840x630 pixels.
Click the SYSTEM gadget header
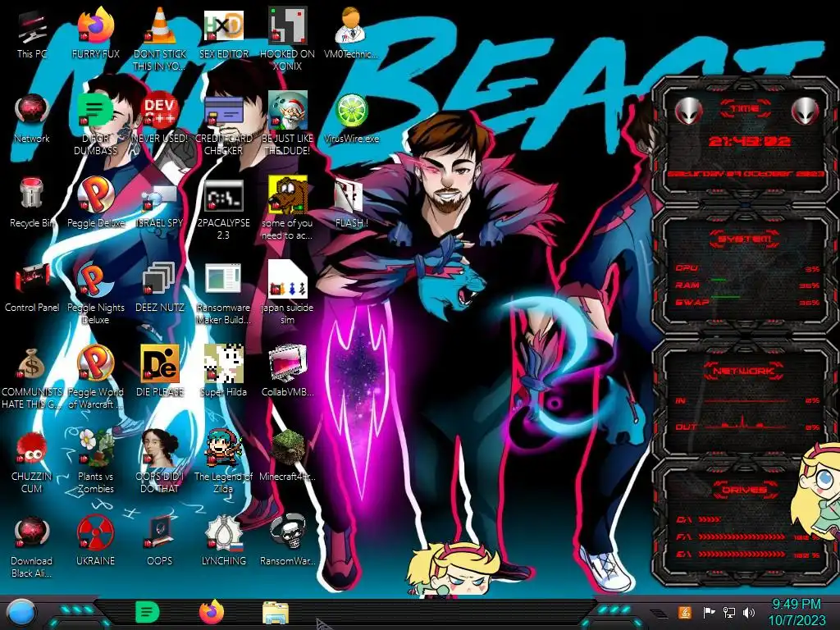745,239
